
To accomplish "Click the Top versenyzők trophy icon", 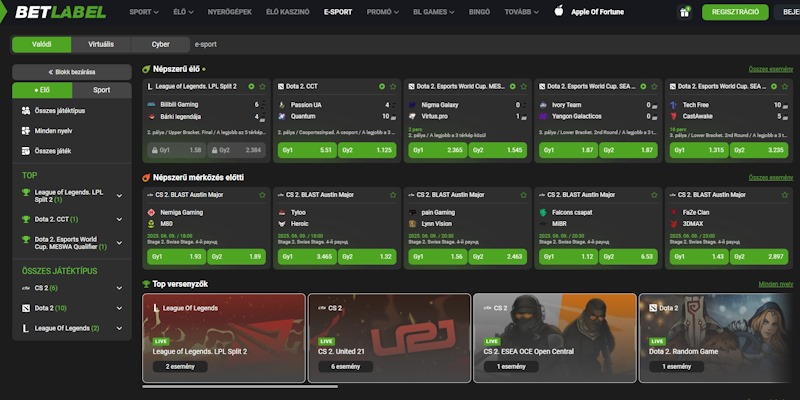I will click(146, 284).
